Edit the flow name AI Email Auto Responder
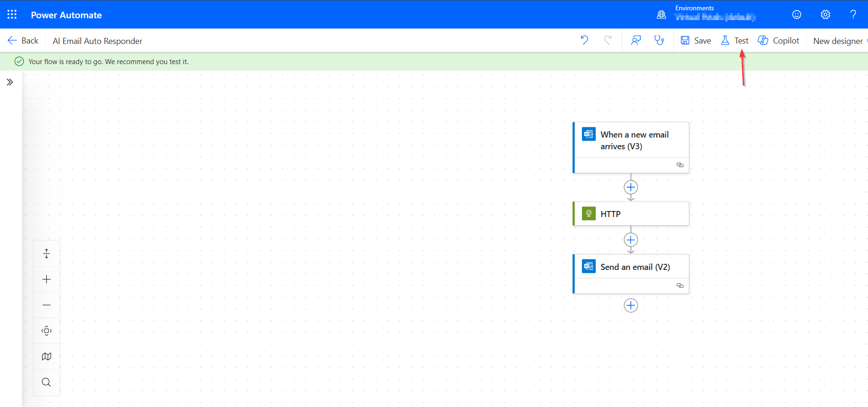868x407 pixels. coord(97,41)
